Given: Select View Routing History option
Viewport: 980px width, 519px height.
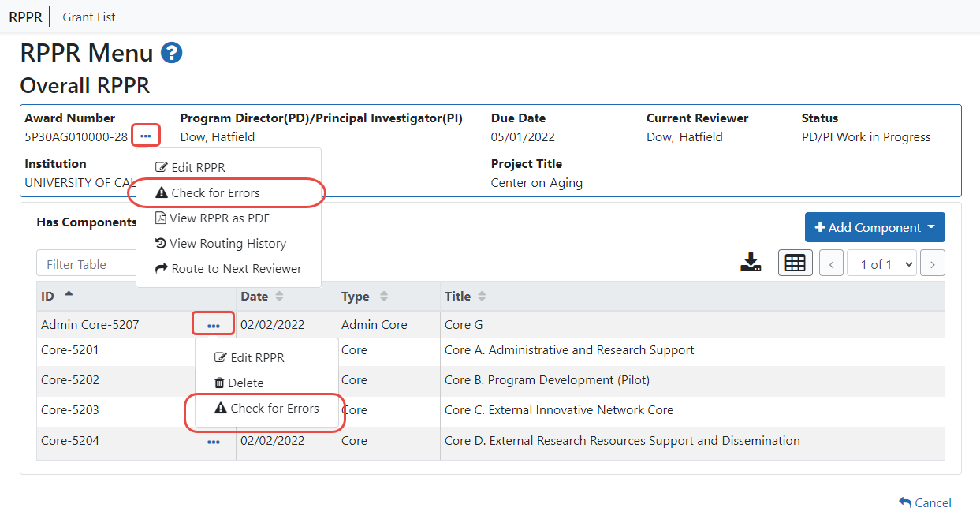Looking at the screenshot, I should click(221, 243).
